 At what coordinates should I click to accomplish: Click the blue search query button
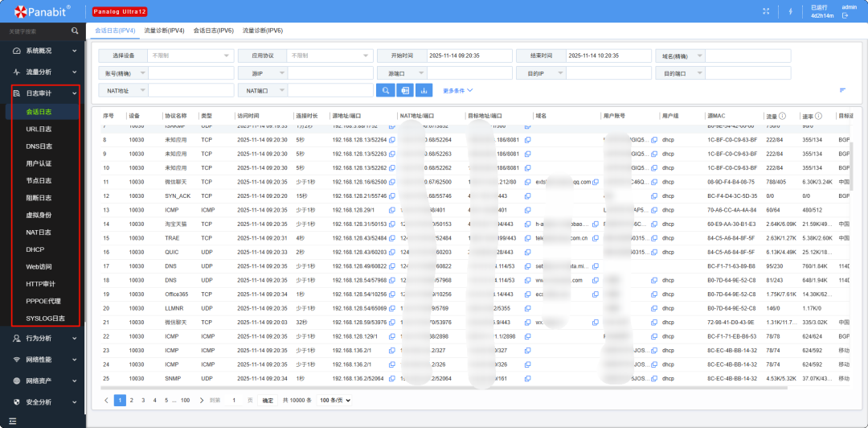[387, 90]
